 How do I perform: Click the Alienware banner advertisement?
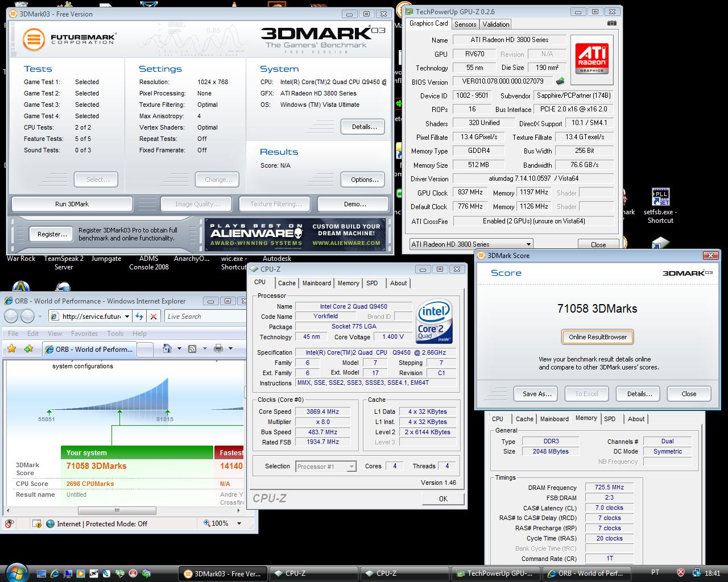295,234
